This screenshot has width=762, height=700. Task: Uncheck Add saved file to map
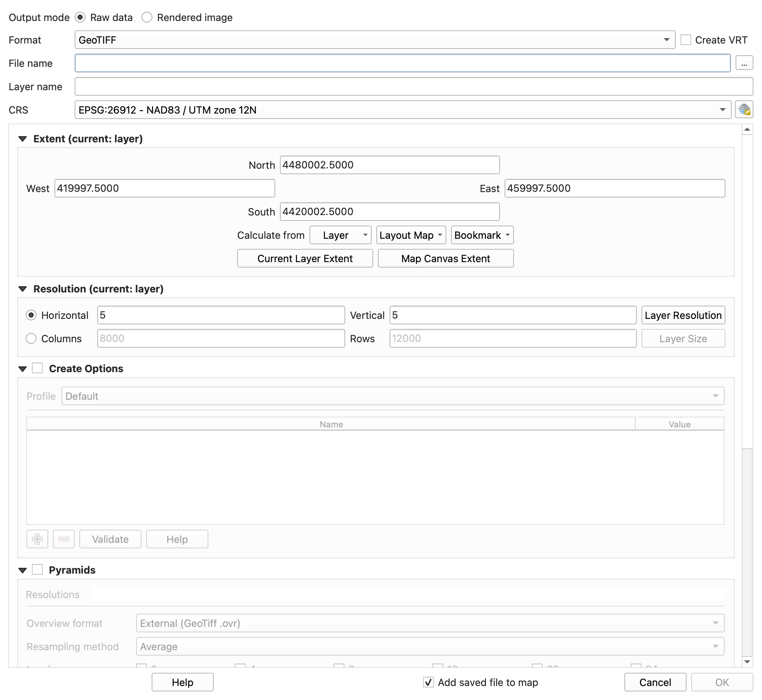[428, 682]
